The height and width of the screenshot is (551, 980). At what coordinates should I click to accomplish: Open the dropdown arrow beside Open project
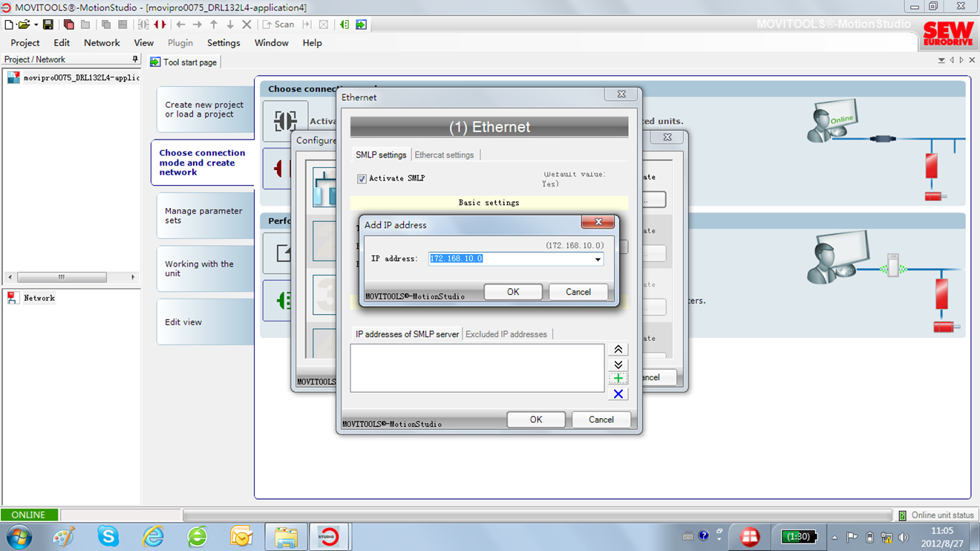click(36, 25)
